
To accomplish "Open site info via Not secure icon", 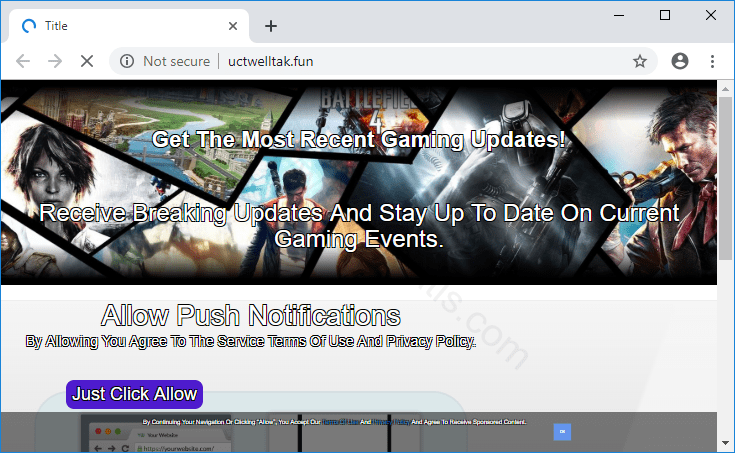I will click(x=127, y=61).
